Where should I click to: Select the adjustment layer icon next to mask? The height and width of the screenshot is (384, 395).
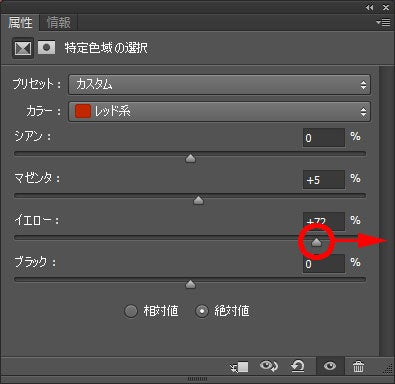(x=23, y=49)
